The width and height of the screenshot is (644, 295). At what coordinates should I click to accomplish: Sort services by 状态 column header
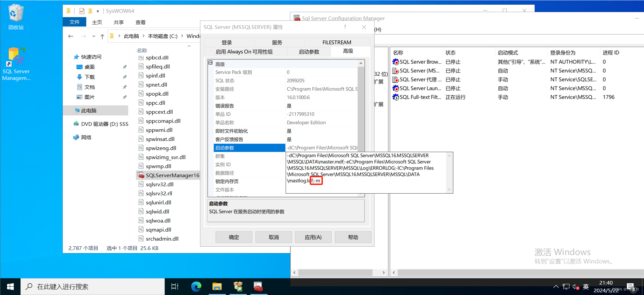pos(469,53)
